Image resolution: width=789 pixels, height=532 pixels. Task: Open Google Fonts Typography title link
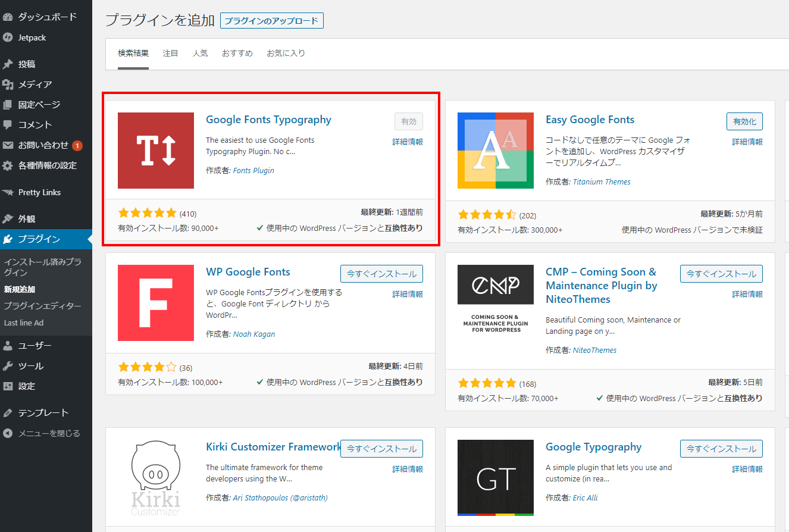coord(268,120)
